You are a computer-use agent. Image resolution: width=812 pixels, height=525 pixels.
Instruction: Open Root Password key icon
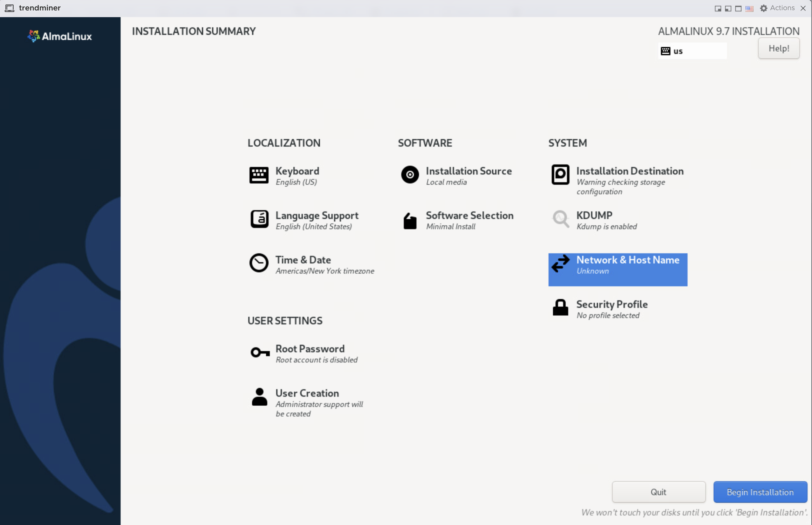click(260, 352)
